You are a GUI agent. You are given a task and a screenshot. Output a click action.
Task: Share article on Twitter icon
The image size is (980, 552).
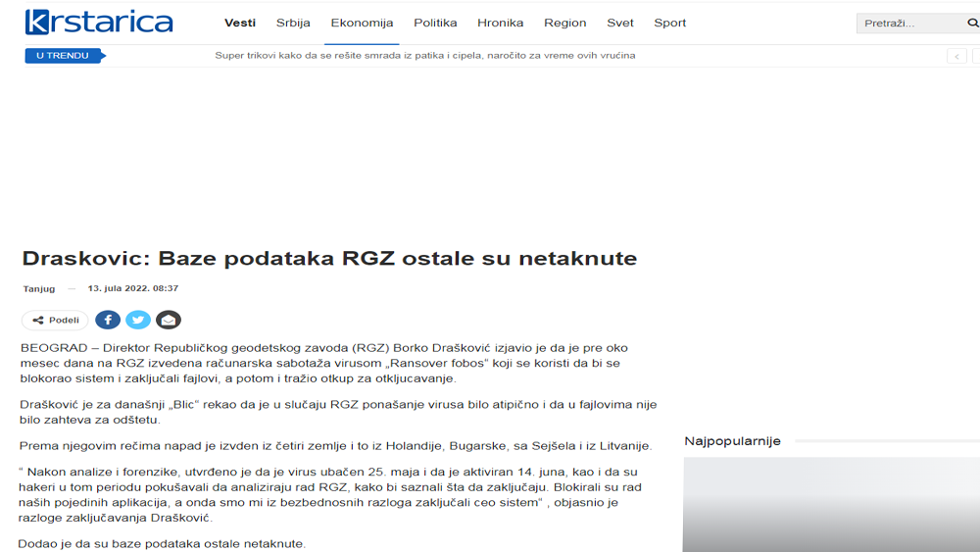tap(138, 320)
